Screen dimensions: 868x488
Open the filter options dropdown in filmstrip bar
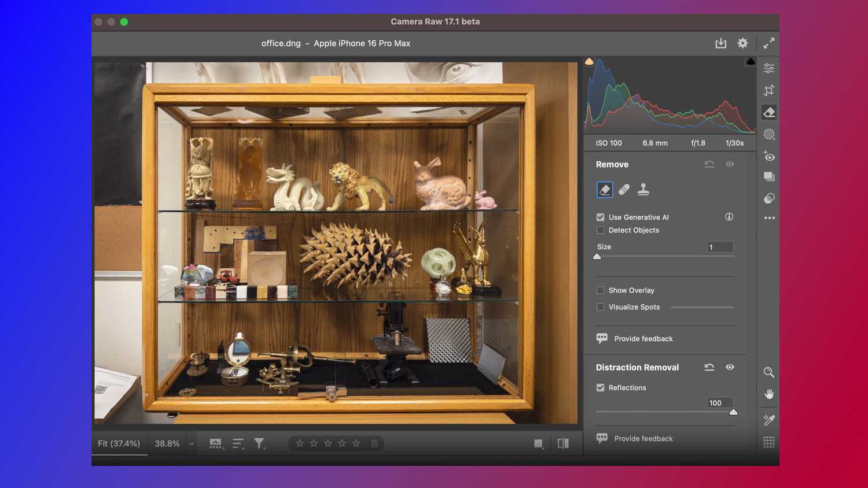pyautogui.click(x=259, y=443)
